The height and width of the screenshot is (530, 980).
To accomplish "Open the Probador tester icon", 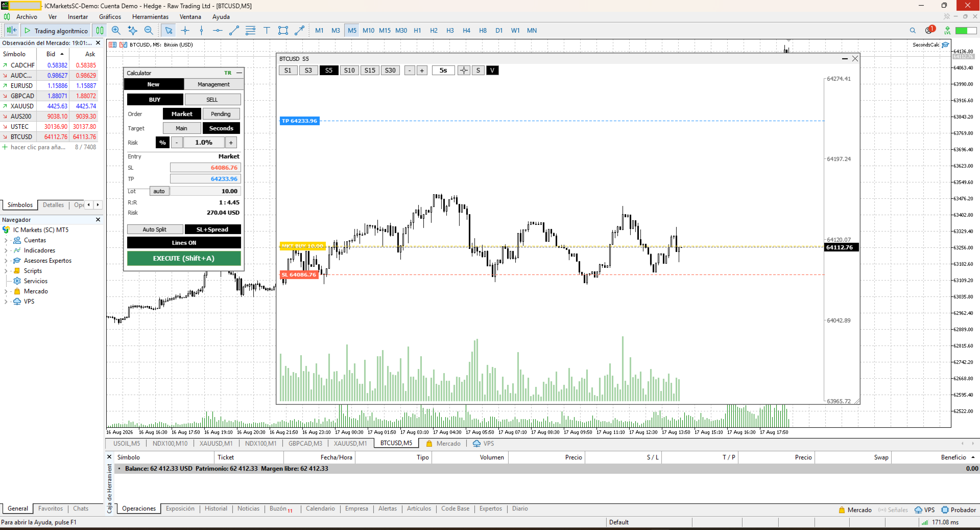I will click(945, 510).
